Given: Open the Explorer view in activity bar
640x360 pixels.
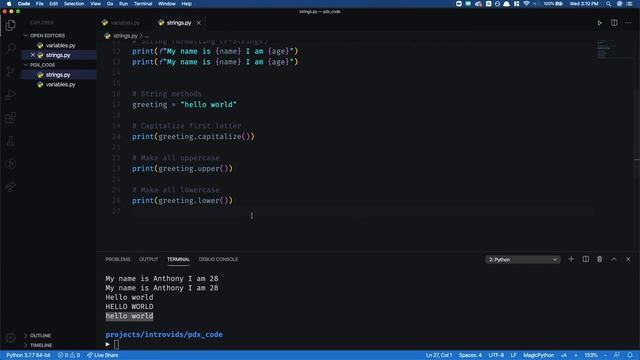Looking at the screenshot, I should [11, 25].
